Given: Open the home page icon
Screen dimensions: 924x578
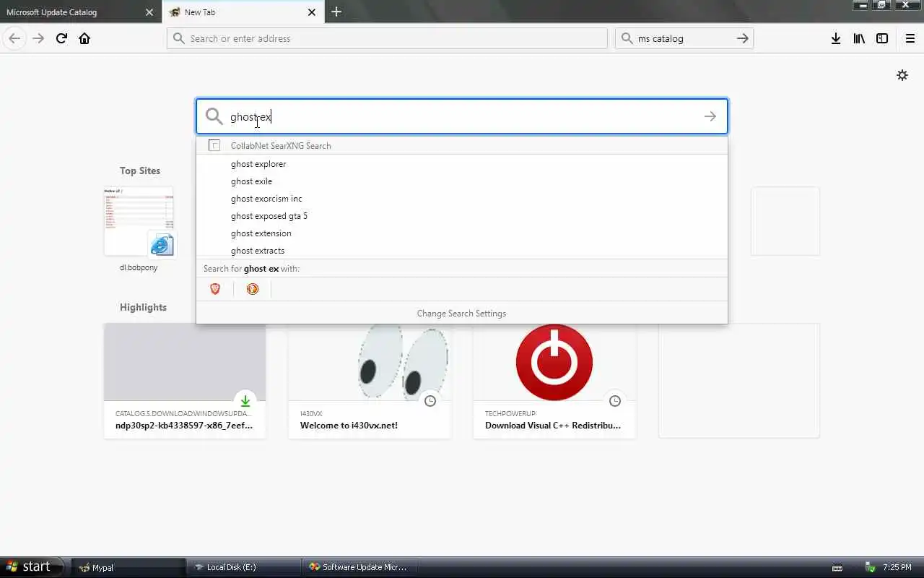Looking at the screenshot, I should click(x=84, y=38).
